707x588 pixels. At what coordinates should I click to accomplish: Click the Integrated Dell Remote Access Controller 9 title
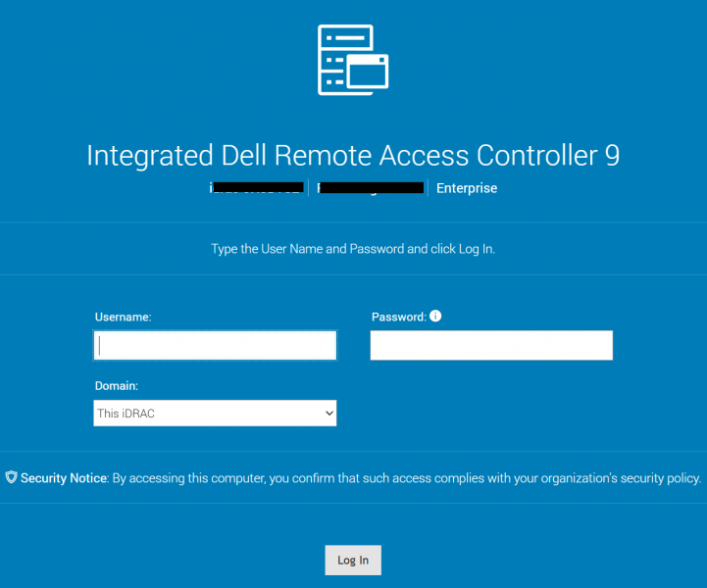click(353, 156)
